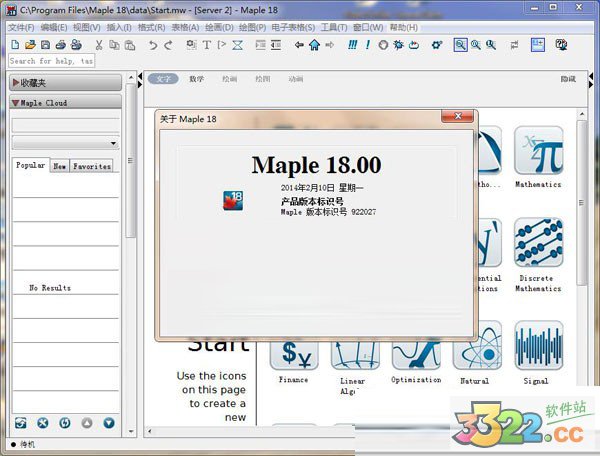Open a file using folder icon

(x=30, y=45)
